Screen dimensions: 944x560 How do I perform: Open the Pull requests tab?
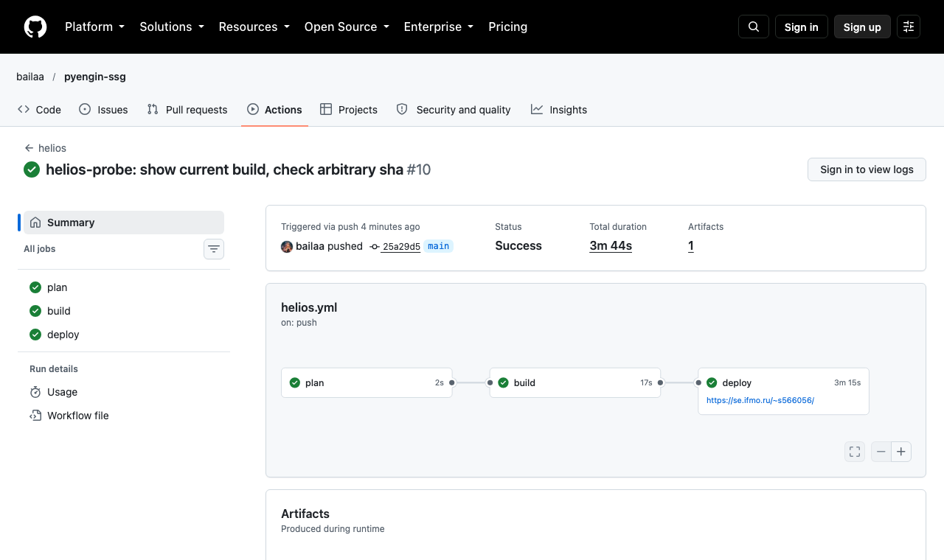[187, 110]
